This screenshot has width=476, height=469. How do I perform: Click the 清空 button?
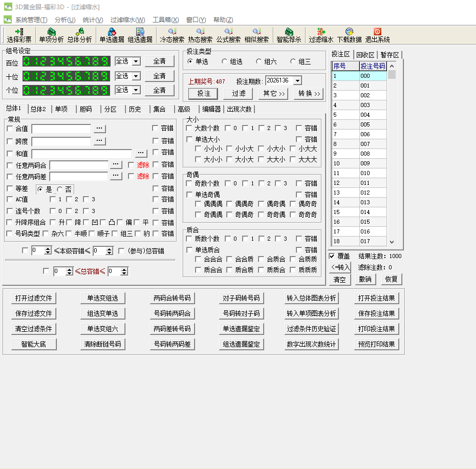tap(340, 280)
